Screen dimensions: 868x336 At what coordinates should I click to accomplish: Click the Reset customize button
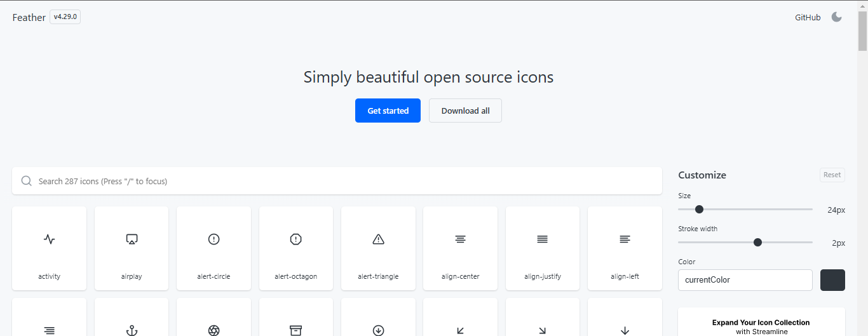[832, 175]
